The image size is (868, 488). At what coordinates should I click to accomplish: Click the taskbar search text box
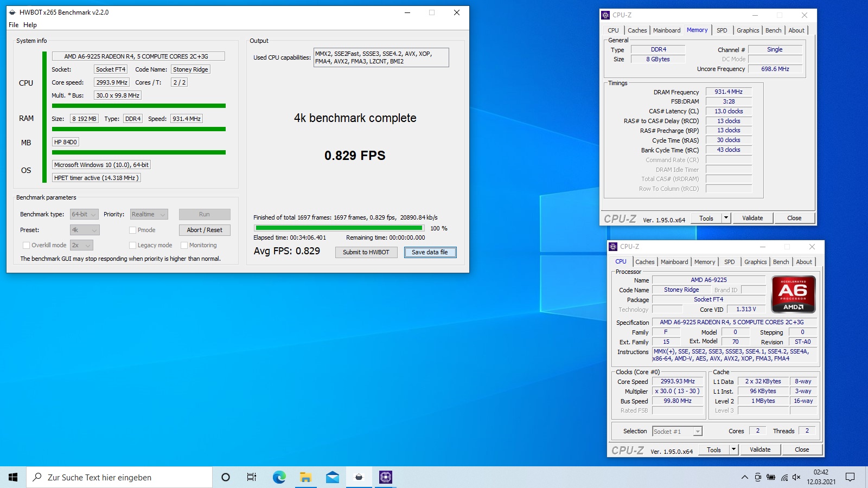click(x=119, y=477)
